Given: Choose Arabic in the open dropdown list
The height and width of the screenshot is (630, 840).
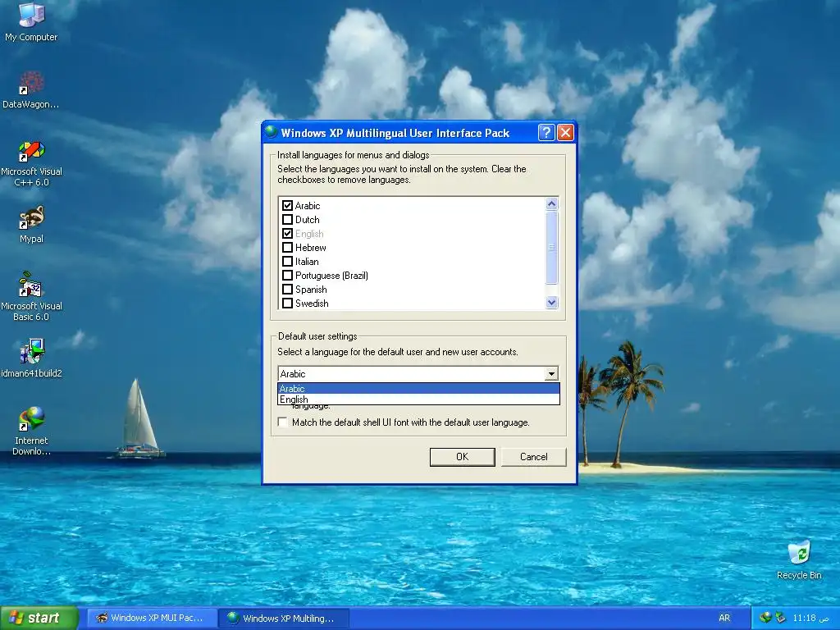Looking at the screenshot, I should [418, 388].
